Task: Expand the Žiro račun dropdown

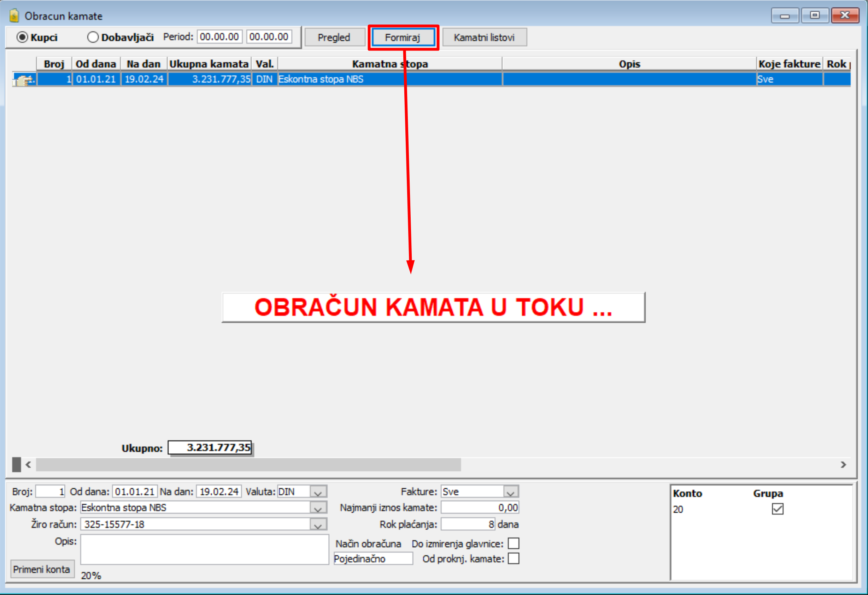Action: pos(318,524)
